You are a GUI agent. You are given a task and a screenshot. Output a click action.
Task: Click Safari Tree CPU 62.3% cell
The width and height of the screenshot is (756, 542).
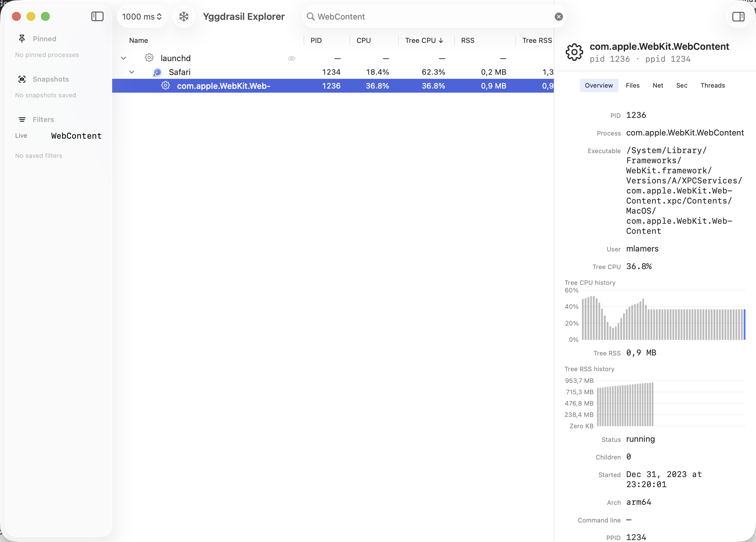433,72
